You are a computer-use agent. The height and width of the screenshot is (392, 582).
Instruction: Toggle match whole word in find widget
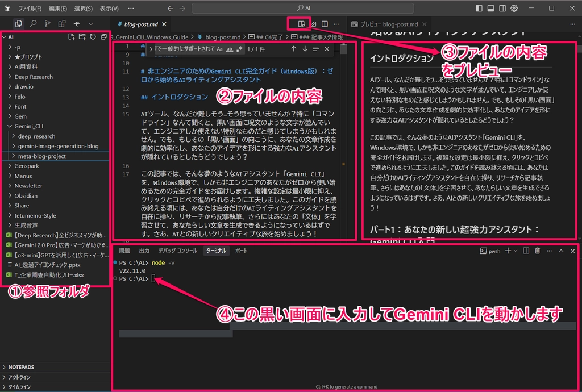coord(230,49)
